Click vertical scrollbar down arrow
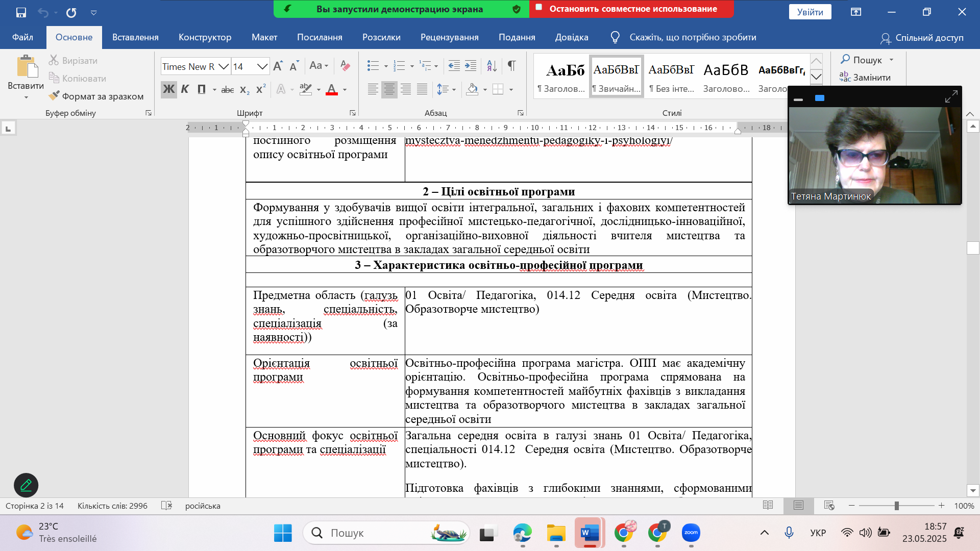Screen dimensions: 980x551 click(x=973, y=490)
